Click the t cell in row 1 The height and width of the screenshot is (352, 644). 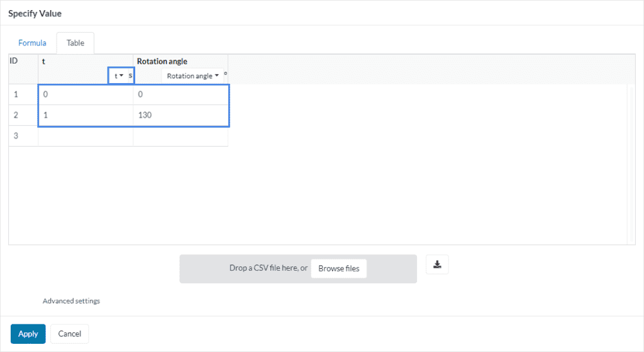pyautogui.click(x=86, y=95)
